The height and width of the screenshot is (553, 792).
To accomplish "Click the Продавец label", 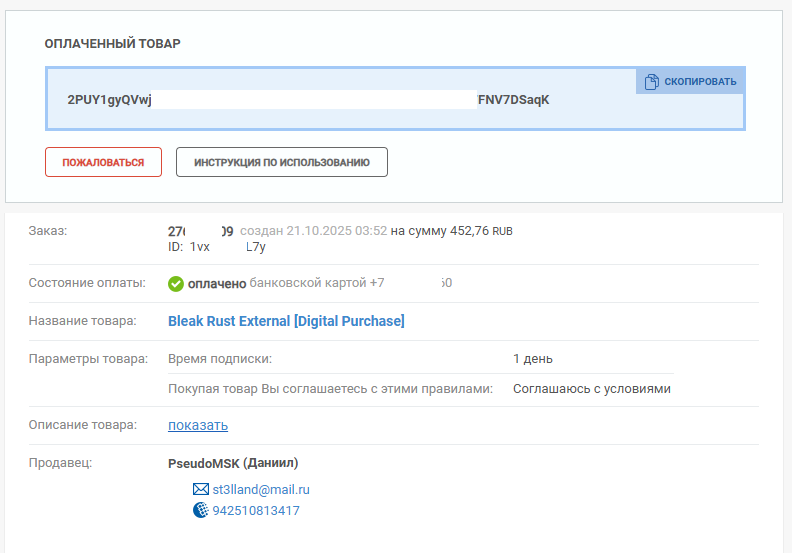I will click(61, 463).
